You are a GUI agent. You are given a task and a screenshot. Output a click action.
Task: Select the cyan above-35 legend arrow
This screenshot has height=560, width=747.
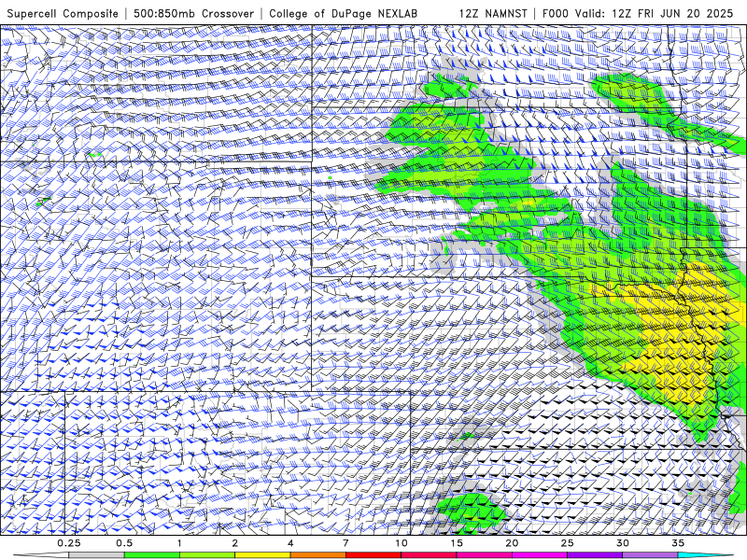click(x=706, y=555)
